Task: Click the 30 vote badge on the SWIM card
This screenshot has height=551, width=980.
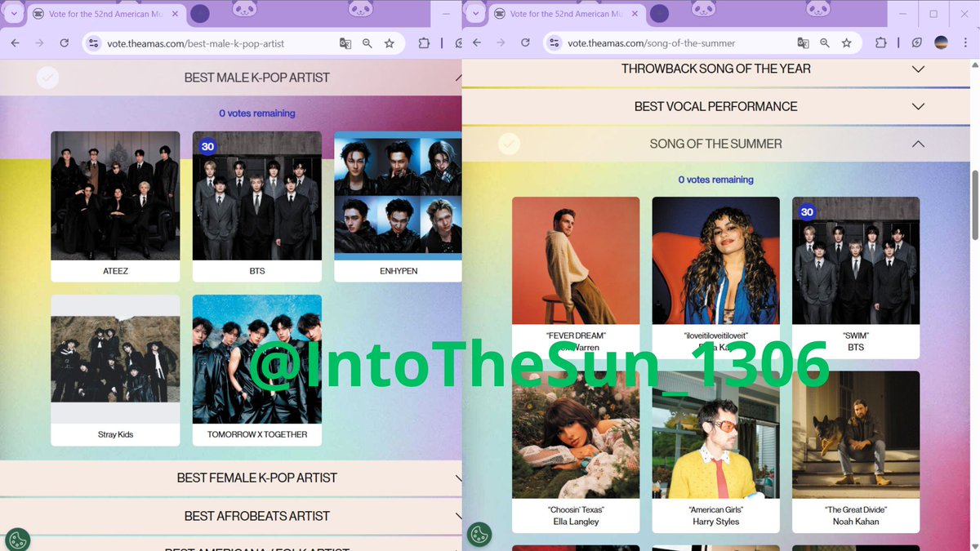Action: 807,212
